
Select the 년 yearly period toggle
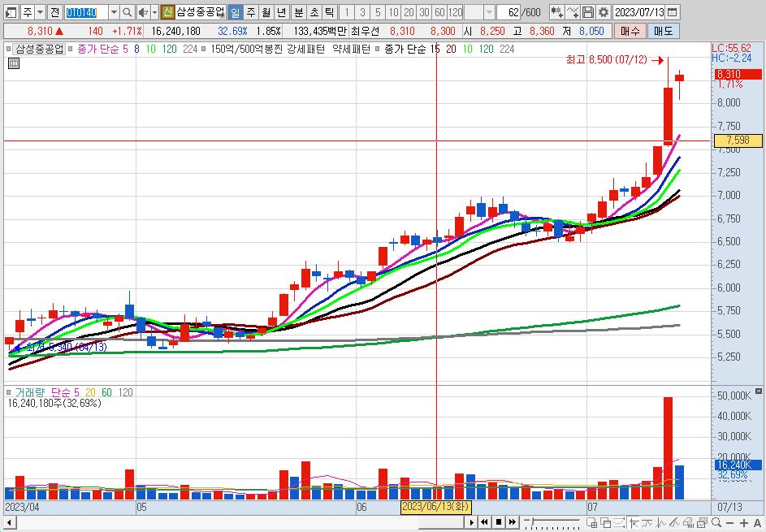281,12
